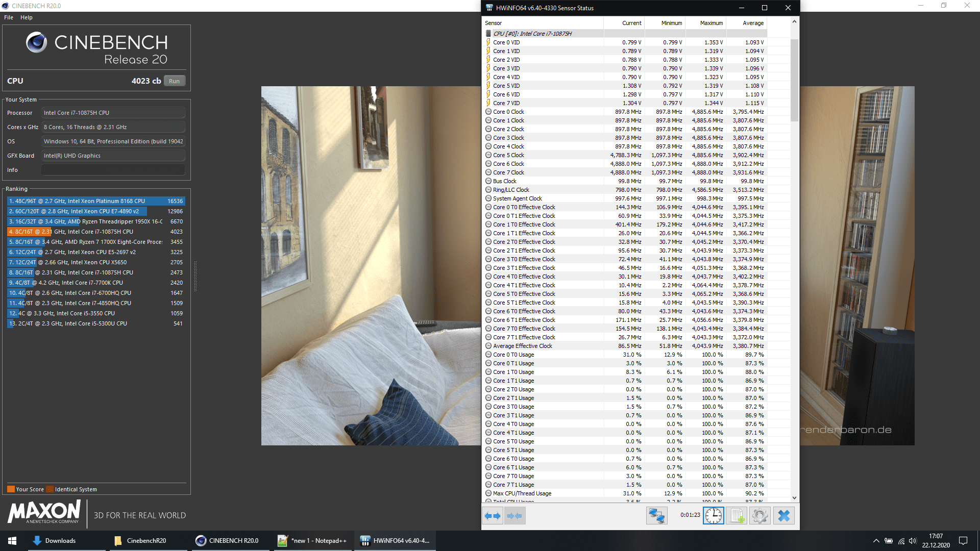Sort by the Minimum column header
Screen dimensions: 980x551
point(665,23)
